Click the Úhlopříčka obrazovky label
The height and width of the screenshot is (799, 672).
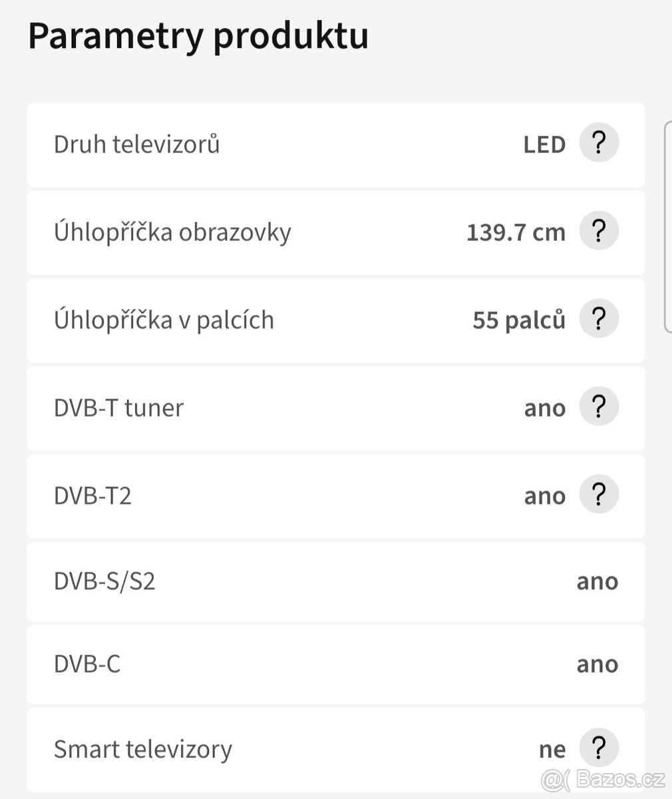[x=172, y=232]
